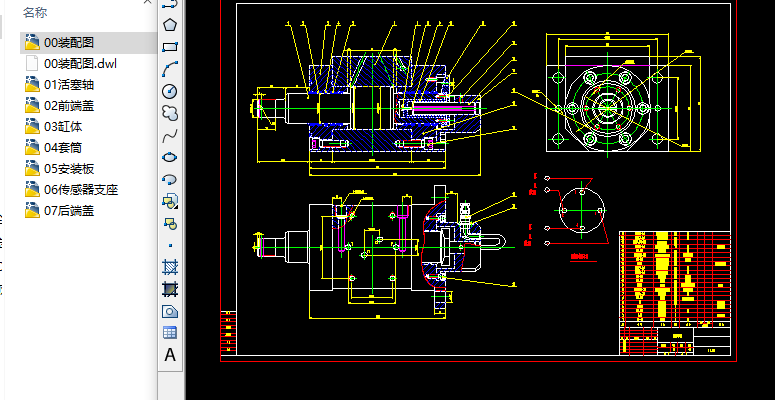Image resolution: width=775 pixels, height=400 pixels.
Task: Sort files by the 名称 column header
Action: point(35,13)
